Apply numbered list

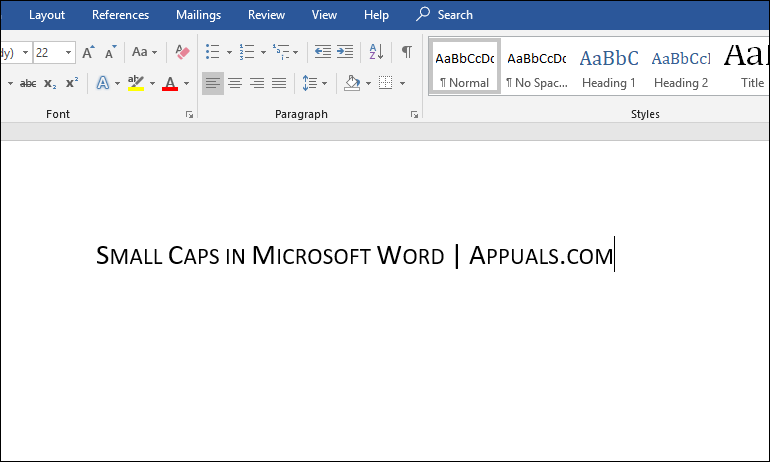coord(247,52)
